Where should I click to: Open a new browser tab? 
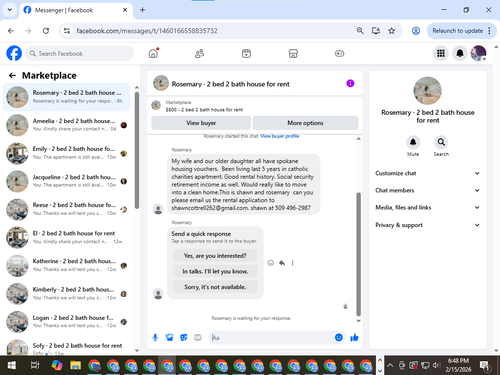coord(142,10)
